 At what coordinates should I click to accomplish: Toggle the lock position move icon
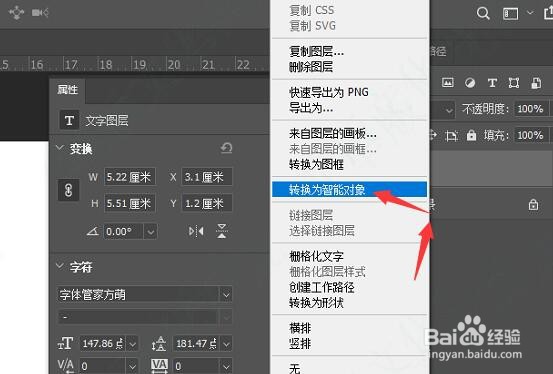[433, 135]
